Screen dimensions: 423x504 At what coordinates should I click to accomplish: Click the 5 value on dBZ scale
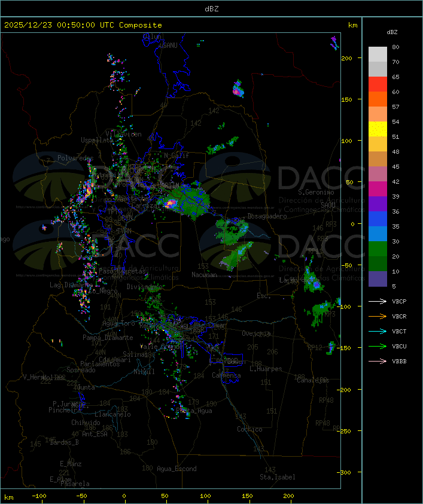click(x=394, y=286)
